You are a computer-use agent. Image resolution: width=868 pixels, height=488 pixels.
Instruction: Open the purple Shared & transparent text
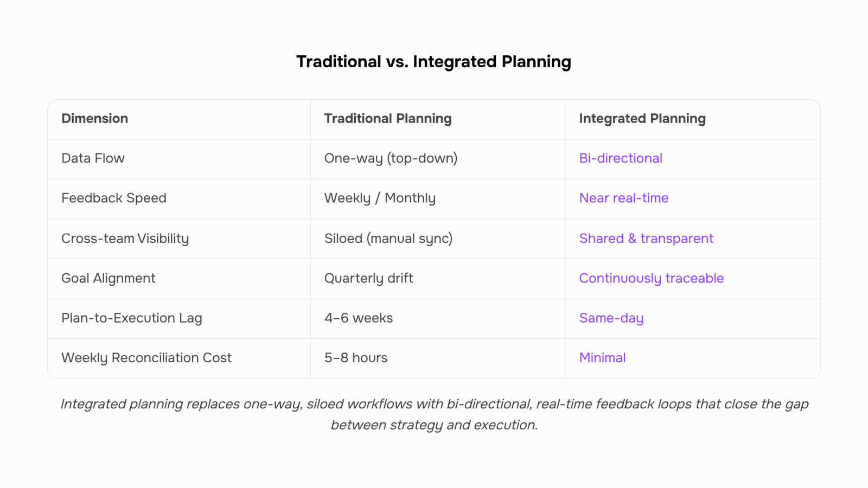(x=646, y=239)
